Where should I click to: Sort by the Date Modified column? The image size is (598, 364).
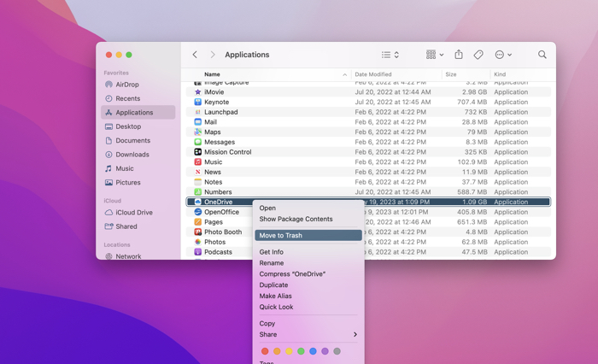(373, 74)
